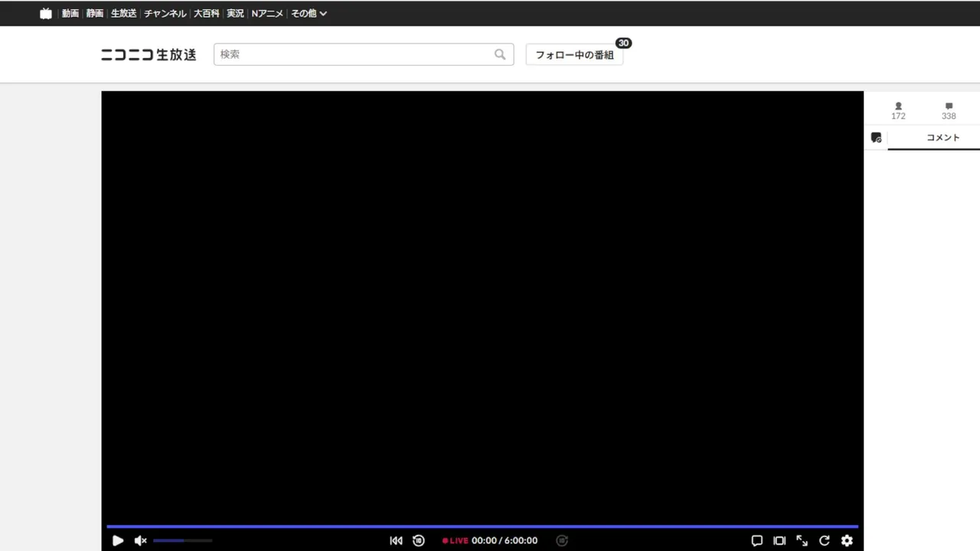Click the Niconico TV logo icon

(46, 13)
